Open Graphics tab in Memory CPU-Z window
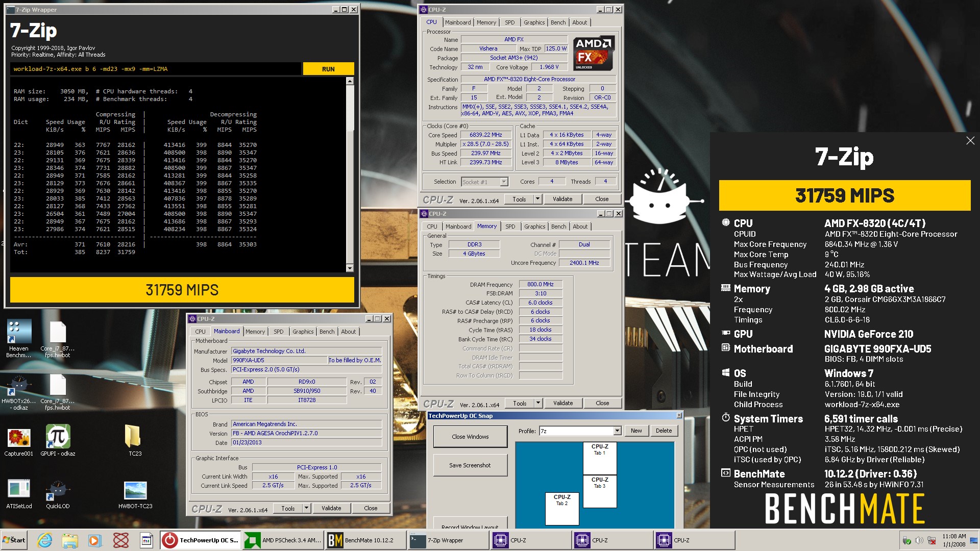Image resolution: width=980 pixels, height=551 pixels. pos(534,227)
